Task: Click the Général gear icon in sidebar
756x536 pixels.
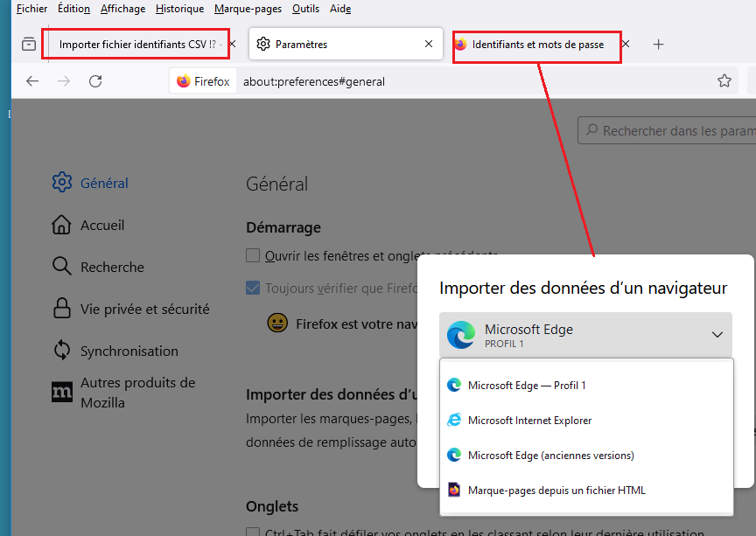Action: click(x=62, y=182)
